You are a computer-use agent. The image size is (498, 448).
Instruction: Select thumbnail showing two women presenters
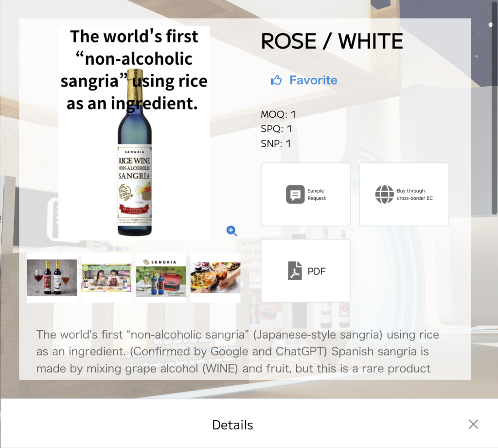tap(107, 278)
